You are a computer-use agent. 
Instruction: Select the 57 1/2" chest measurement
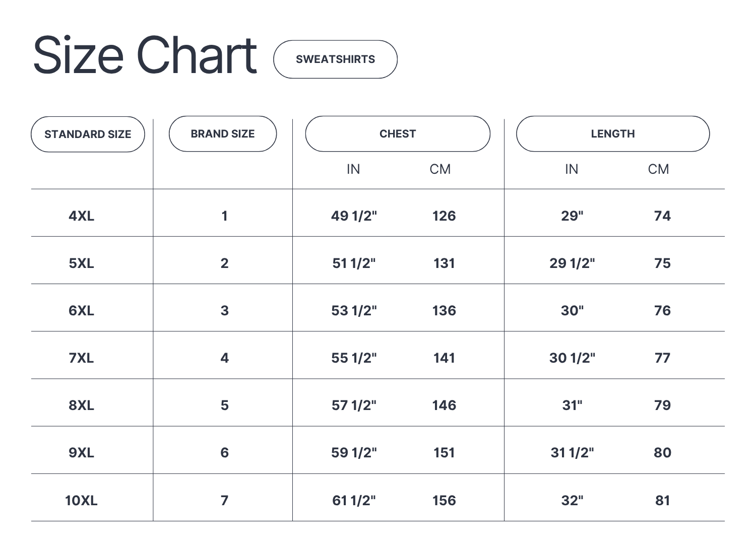click(x=354, y=405)
